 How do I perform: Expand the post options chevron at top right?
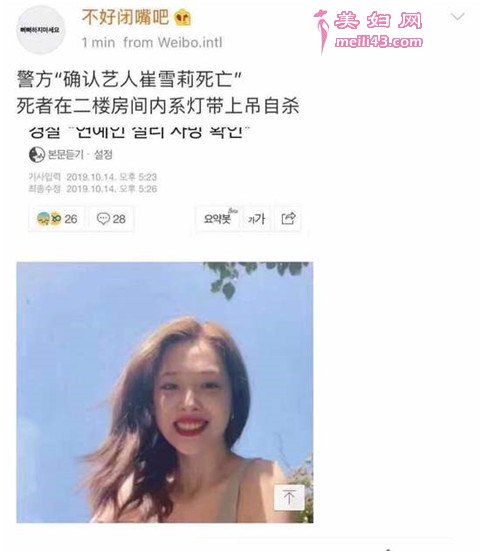point(458,17)
